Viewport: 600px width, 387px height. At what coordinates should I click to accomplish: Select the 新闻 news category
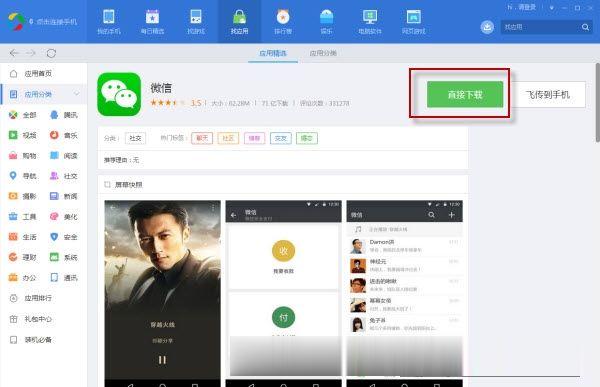point(64,196)
